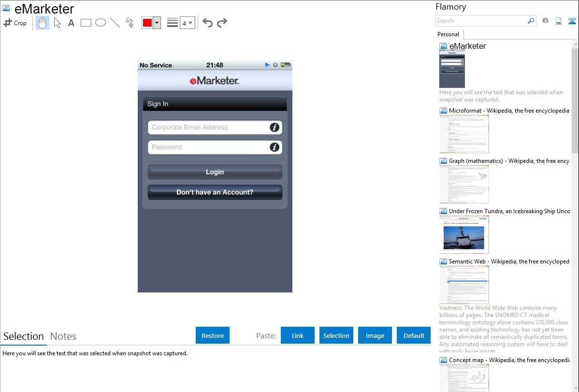This screenshot has width=579, height=392.
Task: Open the Concept map snapshot thumbnail
Action: 464,378
